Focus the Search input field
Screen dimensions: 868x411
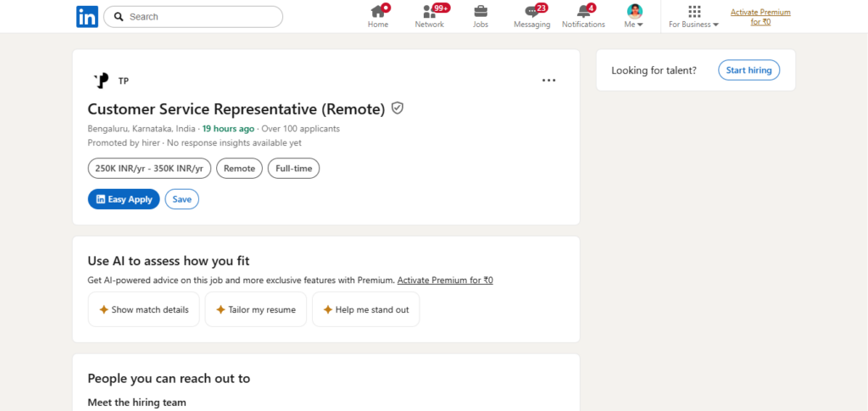point(193,17)
